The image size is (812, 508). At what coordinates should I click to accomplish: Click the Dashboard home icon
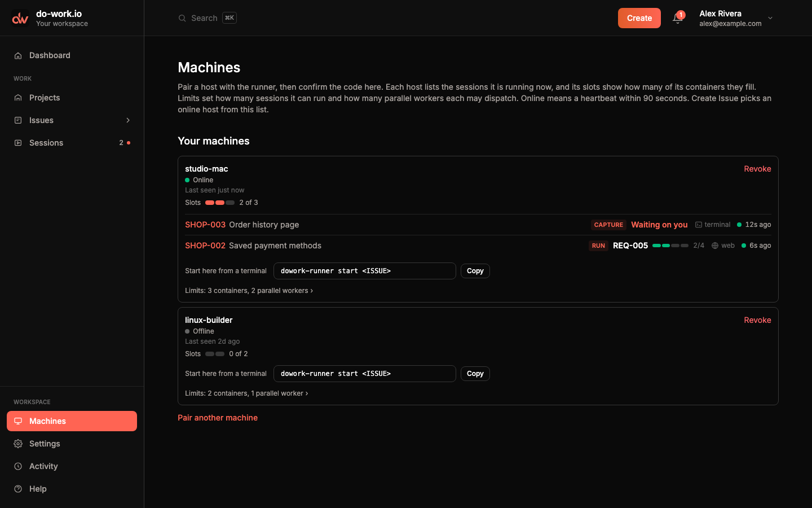tap(18, 55)
